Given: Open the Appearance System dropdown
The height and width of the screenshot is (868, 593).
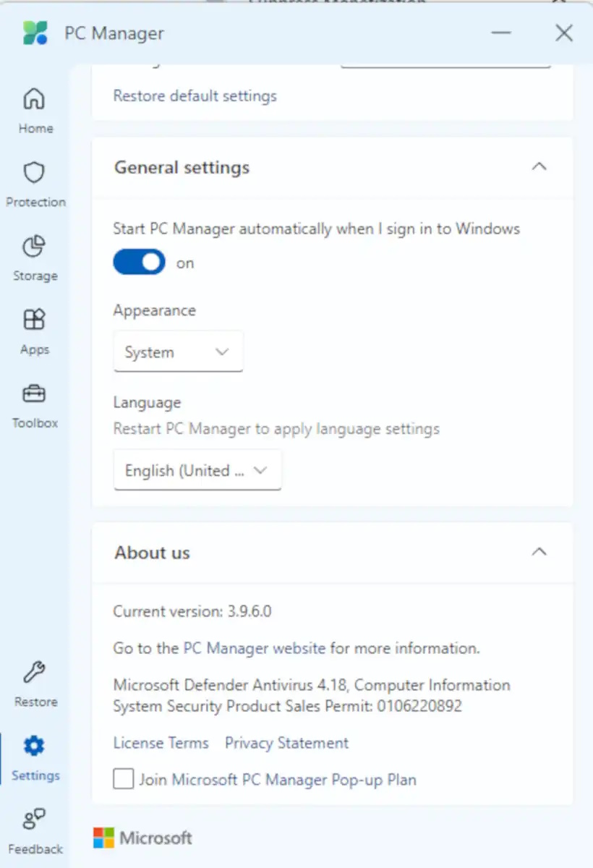Looking at the screenshot, I should click(x=178, y=352).
